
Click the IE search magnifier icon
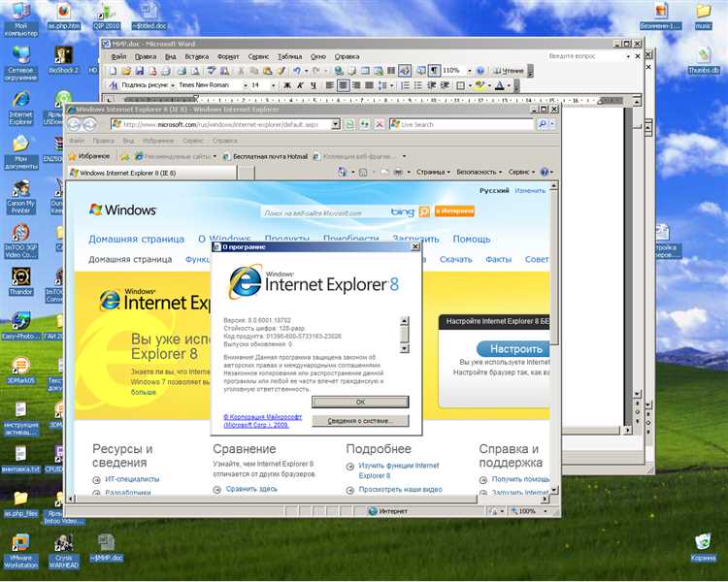click(x=542, y=124)
